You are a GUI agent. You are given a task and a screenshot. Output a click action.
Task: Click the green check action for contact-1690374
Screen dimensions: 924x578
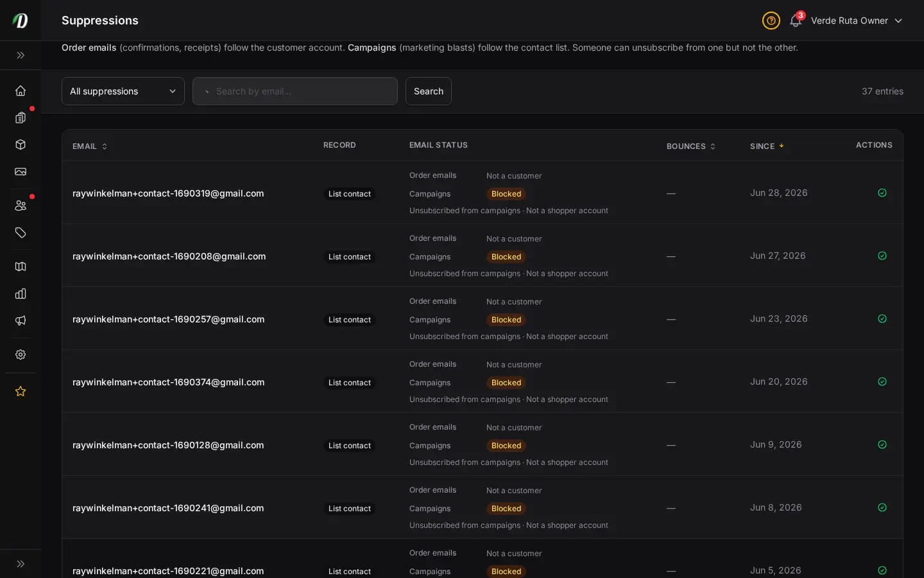click(882, 381)
